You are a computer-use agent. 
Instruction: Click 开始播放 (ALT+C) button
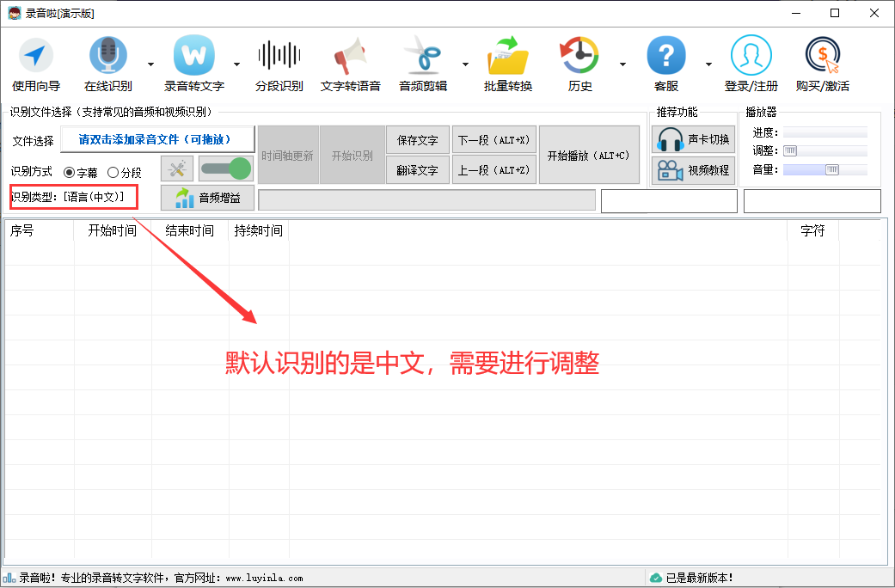(x=589, y=155)
